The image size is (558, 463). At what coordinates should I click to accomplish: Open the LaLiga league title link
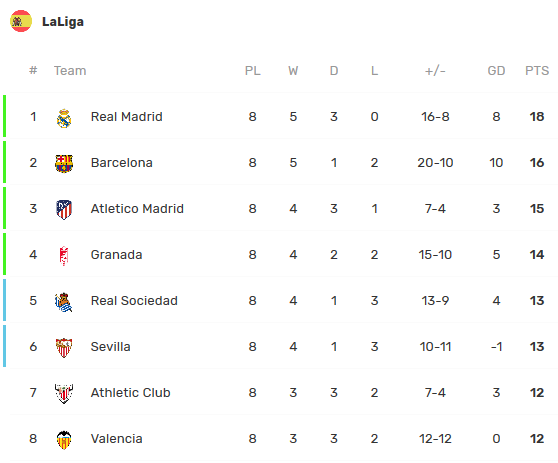[x=63, y=22]
